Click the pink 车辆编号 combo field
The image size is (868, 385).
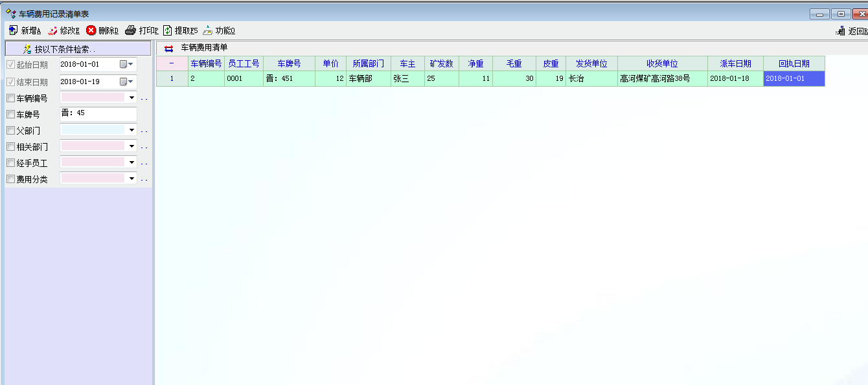[x=92, y=98]
